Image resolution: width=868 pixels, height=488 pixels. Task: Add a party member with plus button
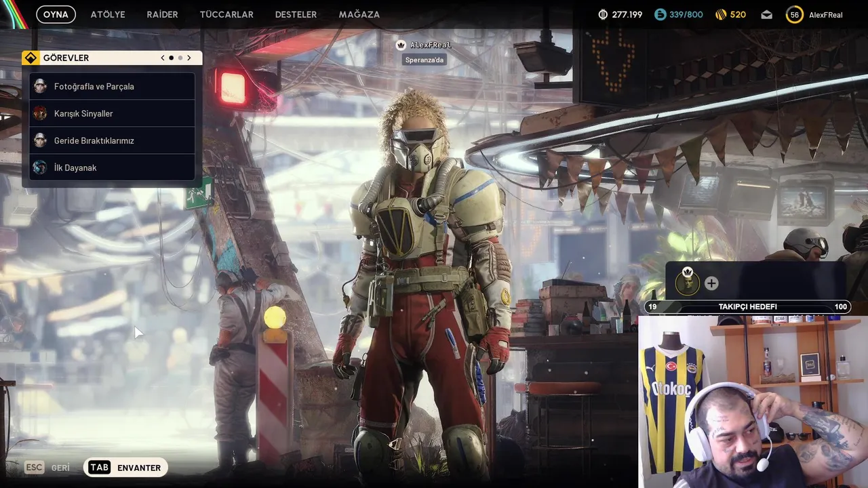[711, 283]
